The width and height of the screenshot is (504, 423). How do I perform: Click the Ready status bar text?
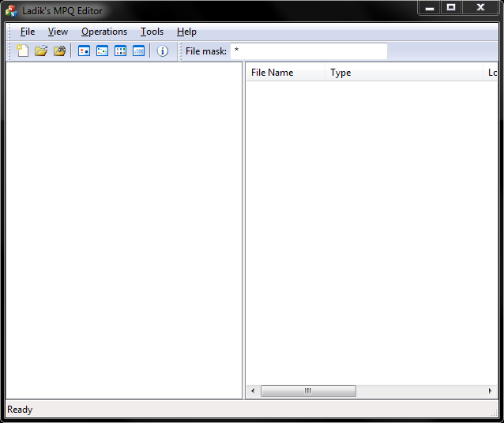pyautogui.click(x=20, y=410)
